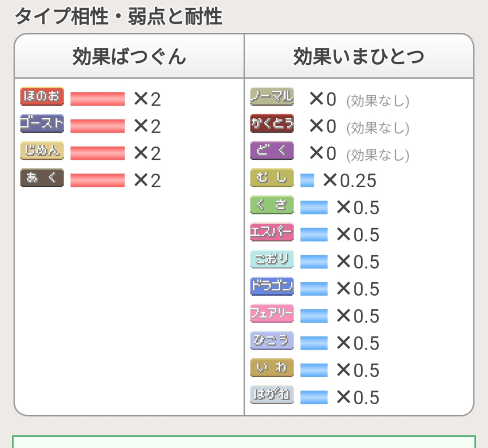Click the ×0.5 value beside いわ
This screenshot has height=448, width=488.
coord(358,370)
